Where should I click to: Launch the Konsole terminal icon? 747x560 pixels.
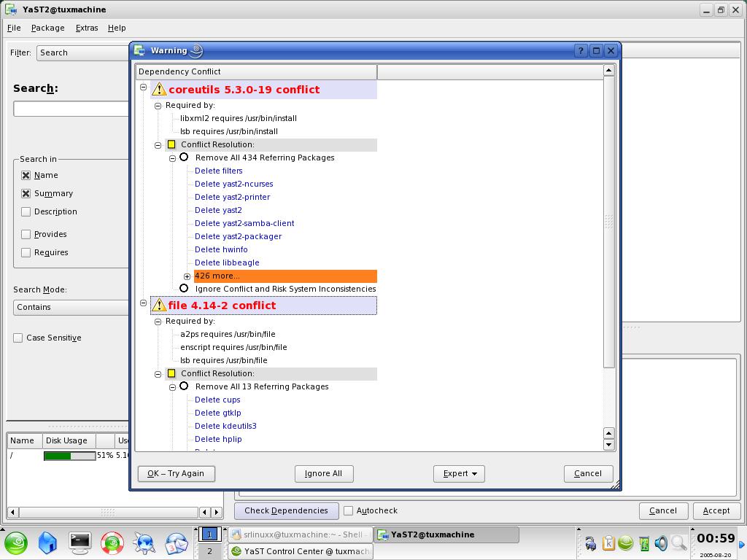click(x=80, y=542)
